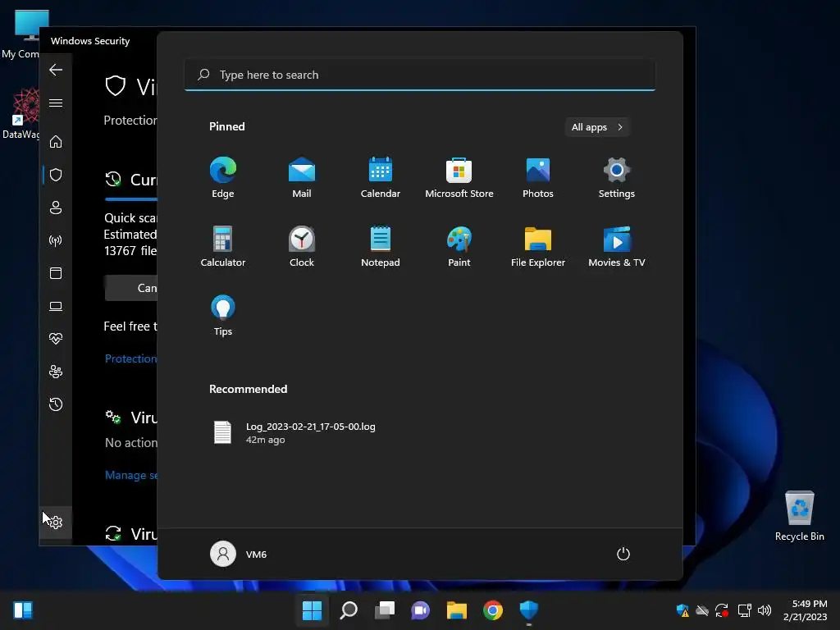Open Microsoft Store from Start menu
Viewport: 840px width, 630px height.
pyautogui.click(x=459, y=177)
